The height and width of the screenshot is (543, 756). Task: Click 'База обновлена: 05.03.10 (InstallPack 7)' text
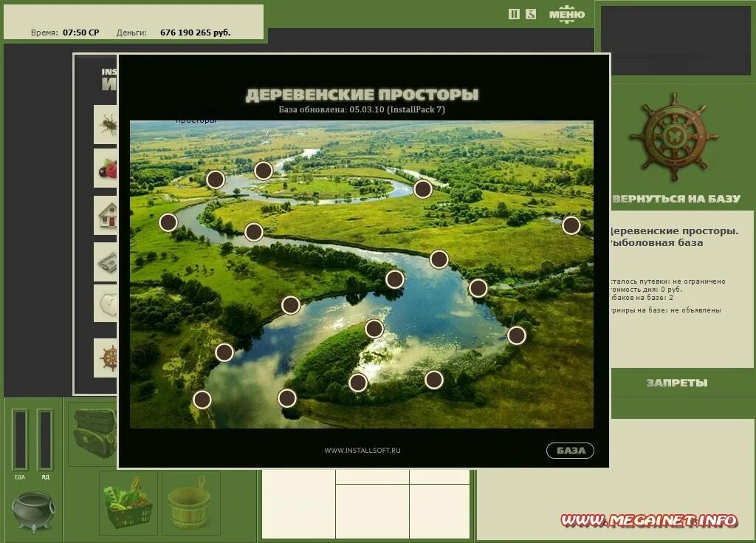[362, 109]
